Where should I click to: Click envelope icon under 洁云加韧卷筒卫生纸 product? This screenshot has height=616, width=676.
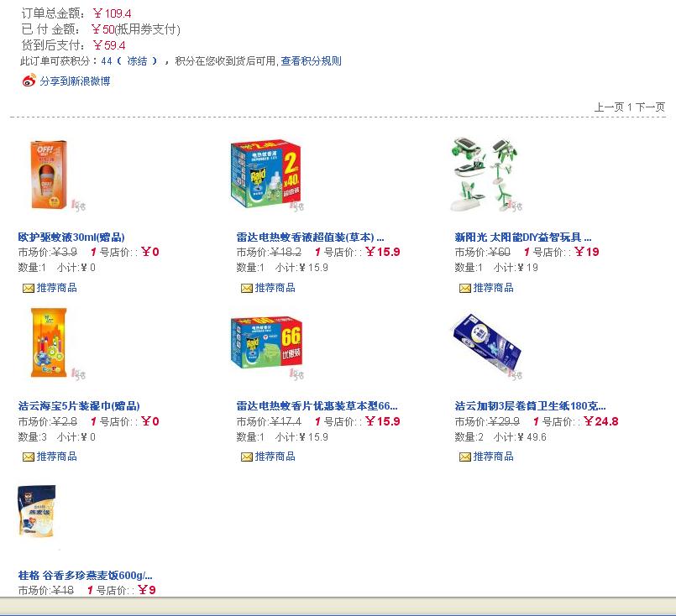pos(465,457)
